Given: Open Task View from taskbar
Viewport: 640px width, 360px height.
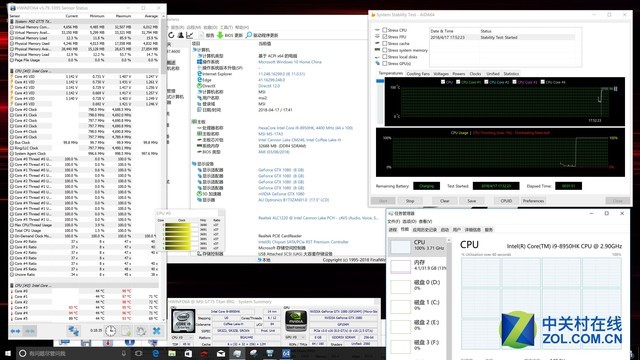Looking at the screenshot, I should pyautogui.click(x=139, y=353).
